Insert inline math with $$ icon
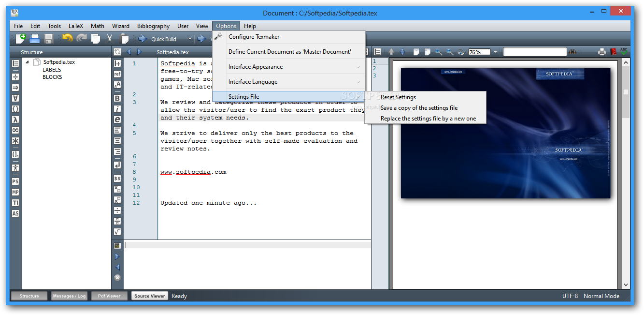The width and height of the screenshot is (644, 315). (x=117, y=179)
